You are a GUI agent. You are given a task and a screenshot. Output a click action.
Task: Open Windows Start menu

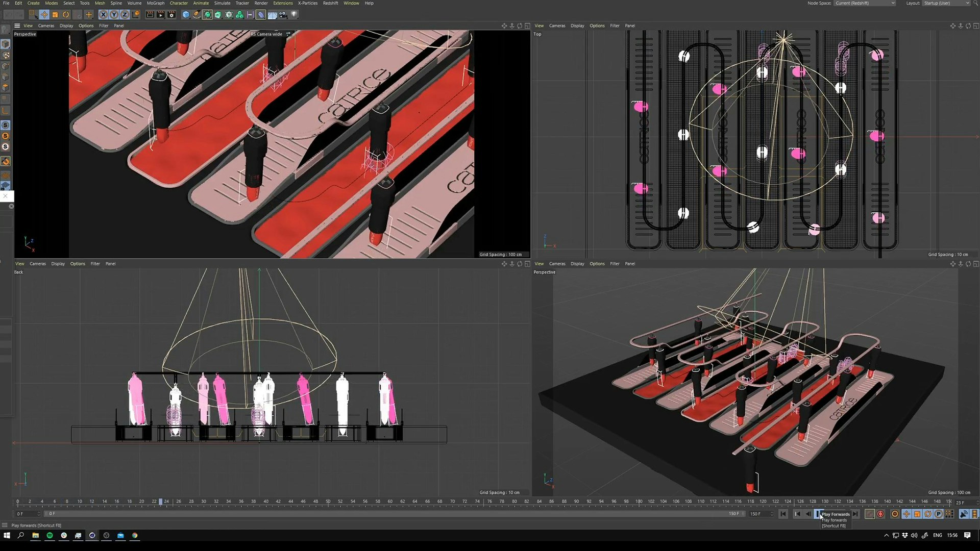(x=7, y=535)
